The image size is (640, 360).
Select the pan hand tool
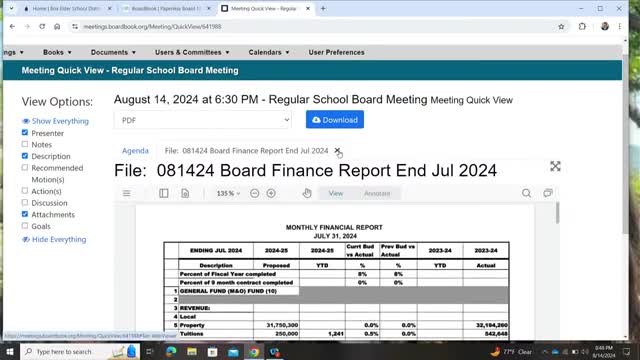(x=307, y=193)
